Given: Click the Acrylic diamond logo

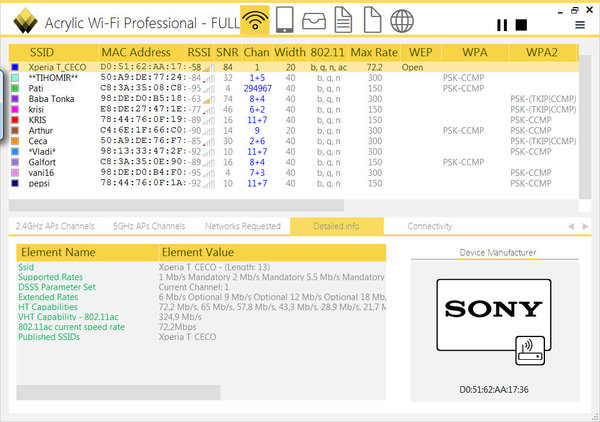Looking at the screenshot, I should (x=25, y=21).
